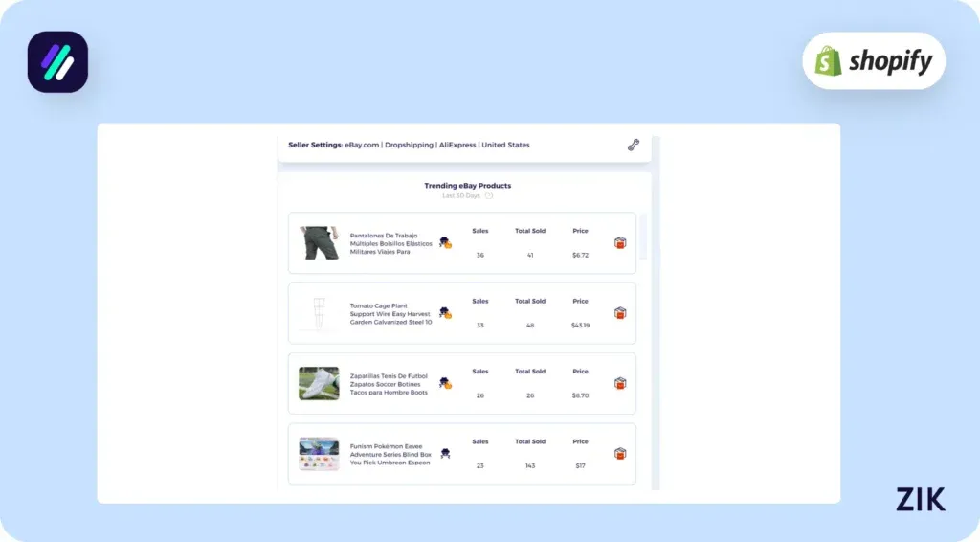Screen dimensions: 980x542
Task: Open the white soccer cleat thumbnail
Action: [x=319, y=383]
